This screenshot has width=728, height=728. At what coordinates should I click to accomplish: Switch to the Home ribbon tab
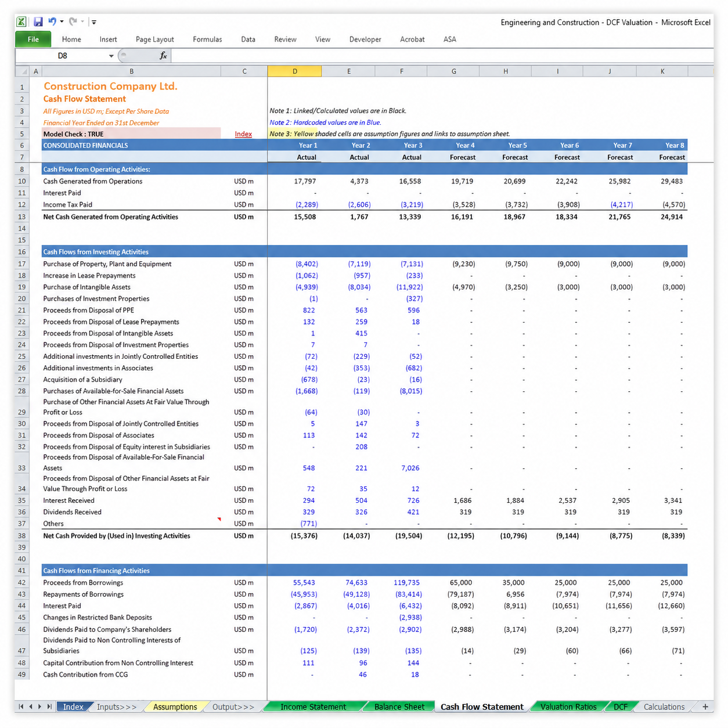(x=71, y=39)
